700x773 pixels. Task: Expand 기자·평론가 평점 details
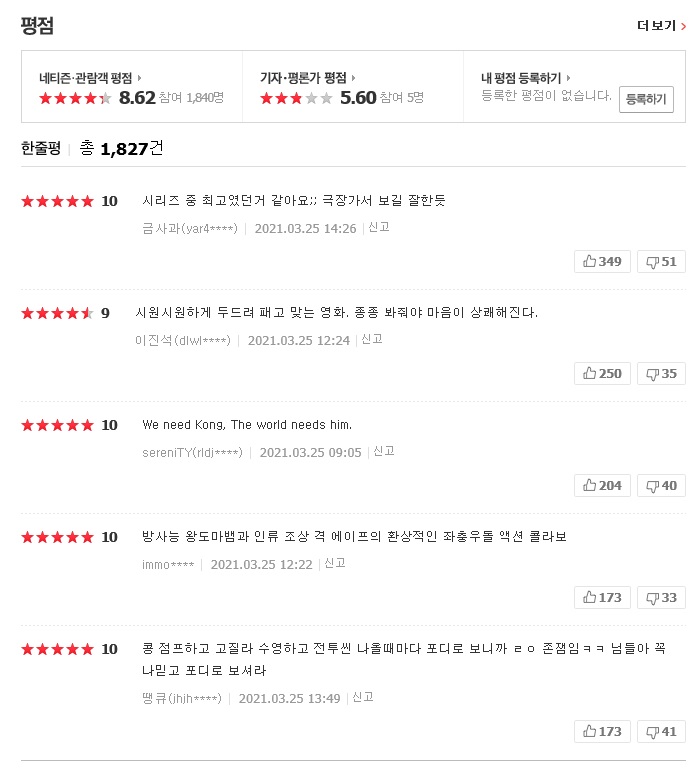tap(308, 78)
